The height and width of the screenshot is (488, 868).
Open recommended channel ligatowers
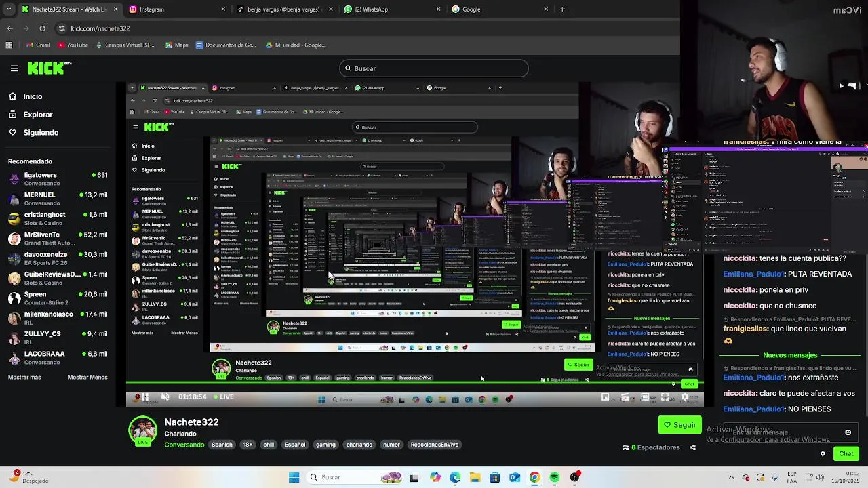(58, 179)
